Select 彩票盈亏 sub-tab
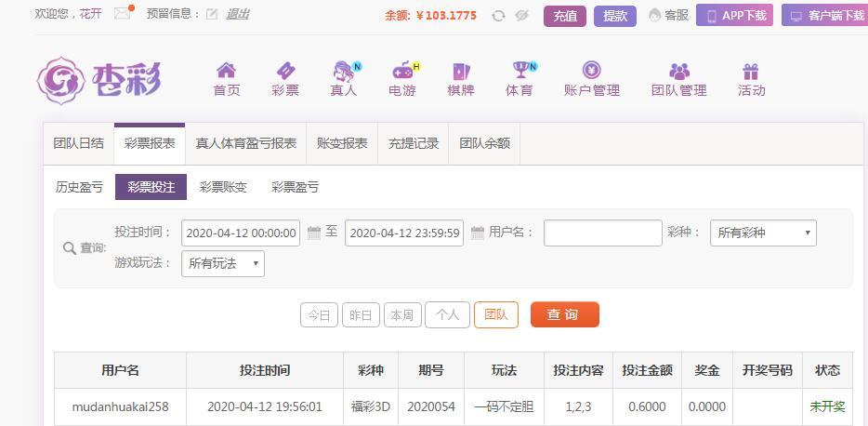The height and width of the screenshot is (426, 868). tap(295, 187)
